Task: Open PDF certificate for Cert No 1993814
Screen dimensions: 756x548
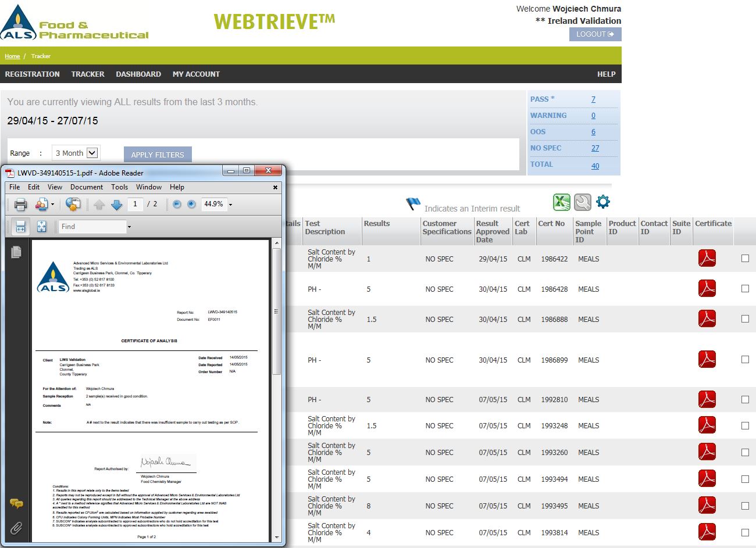Action: 707,532
